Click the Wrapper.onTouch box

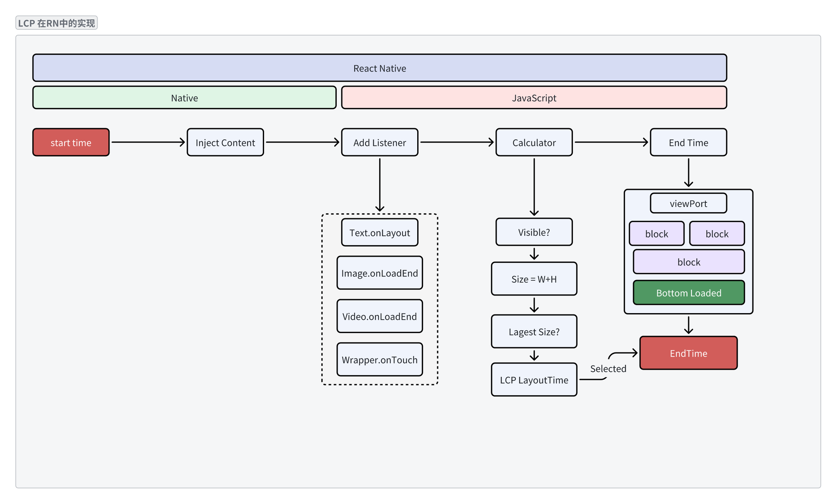(380, 360)
